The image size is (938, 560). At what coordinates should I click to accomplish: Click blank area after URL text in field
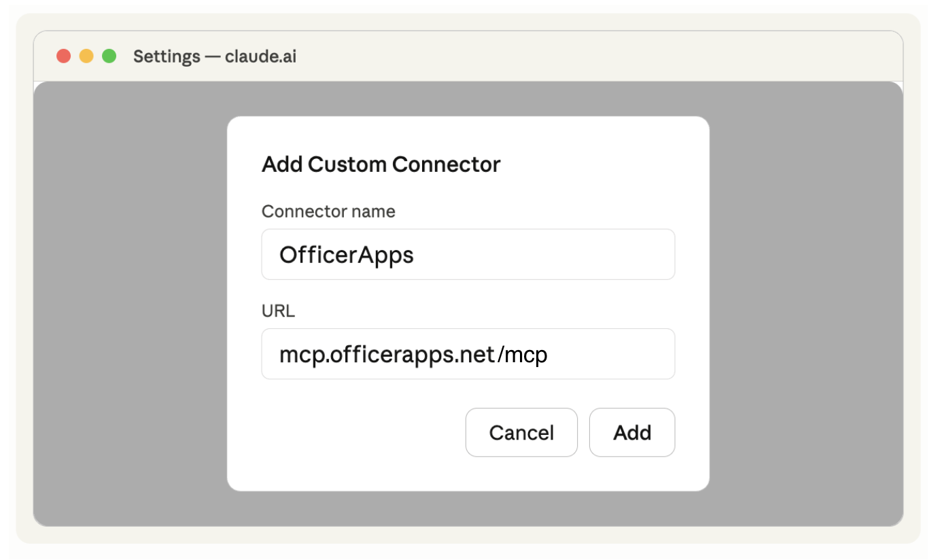tap(610, 354)
